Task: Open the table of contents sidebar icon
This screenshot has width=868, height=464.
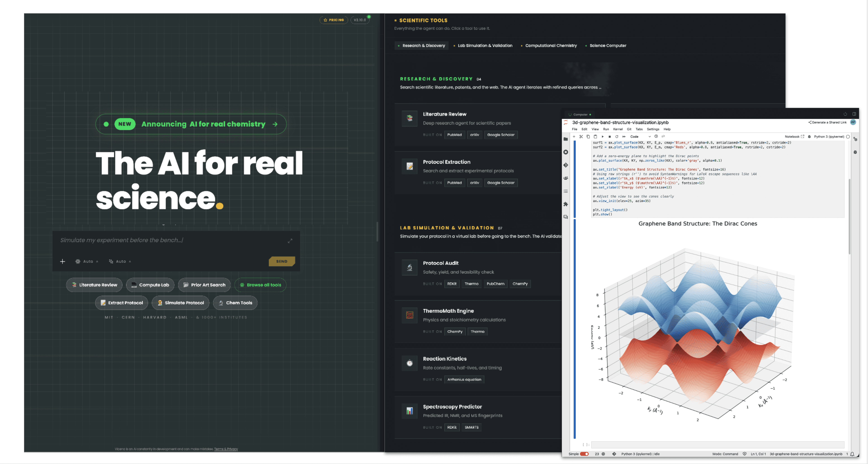Action: pyautogui.click(x=566, y=191)
